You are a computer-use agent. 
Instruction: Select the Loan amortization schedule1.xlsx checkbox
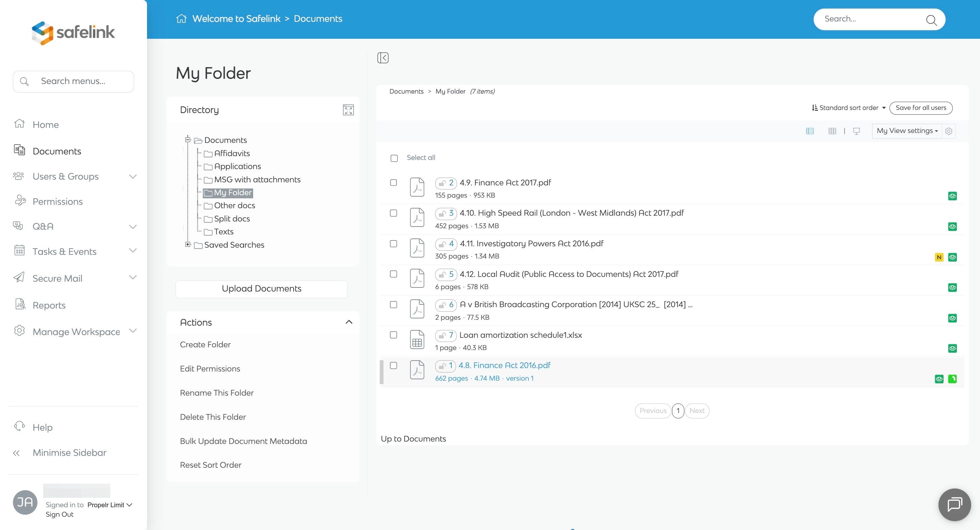393,335
